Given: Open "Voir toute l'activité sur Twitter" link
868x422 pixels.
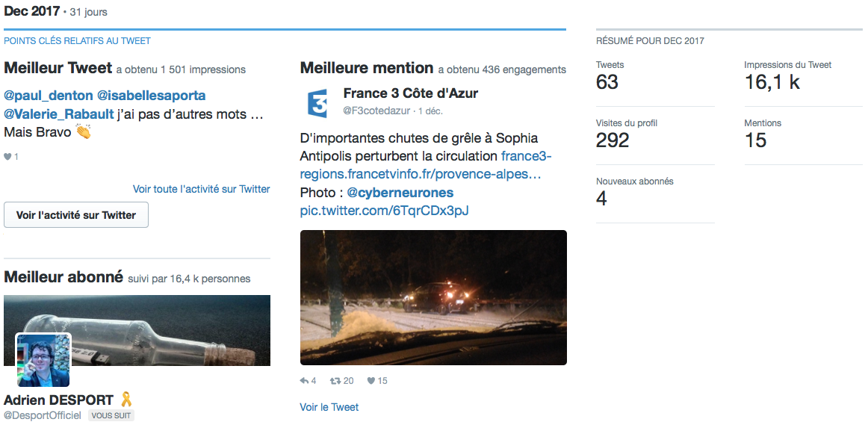Looking at the screenshot, I should pyautogui.click(x=201, y=189).
